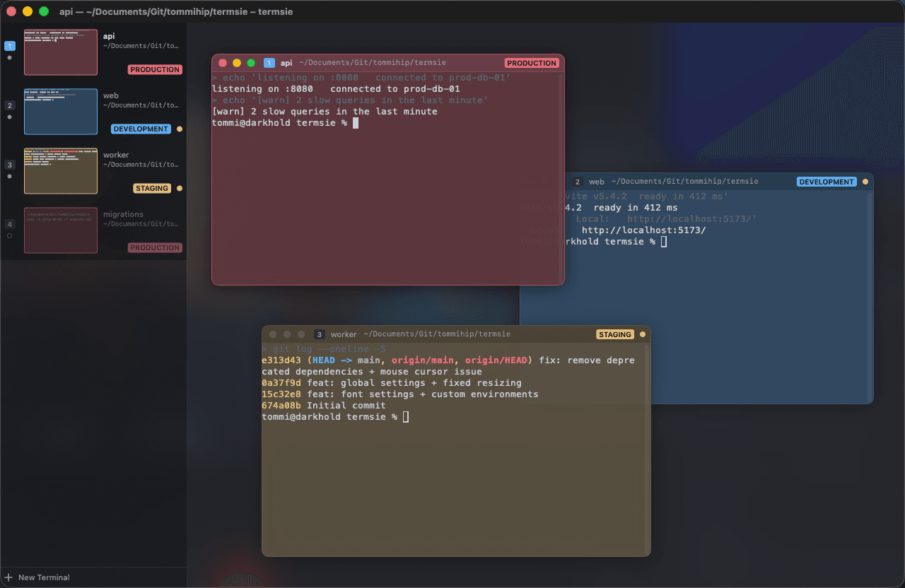
Task: Click commit hash 15c32e8 in worker terminal
Action: (x=281, y=394)
